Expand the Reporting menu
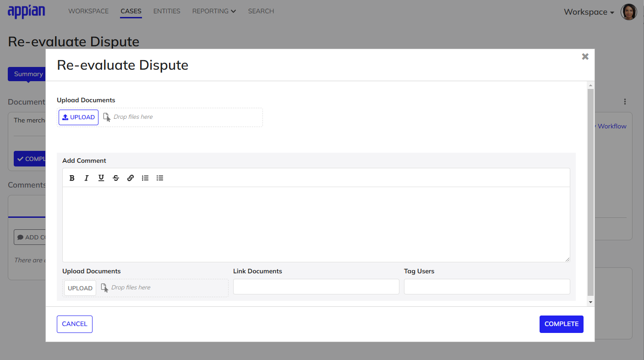The width and height of the screenshot is (644, 360). point(214,11)
